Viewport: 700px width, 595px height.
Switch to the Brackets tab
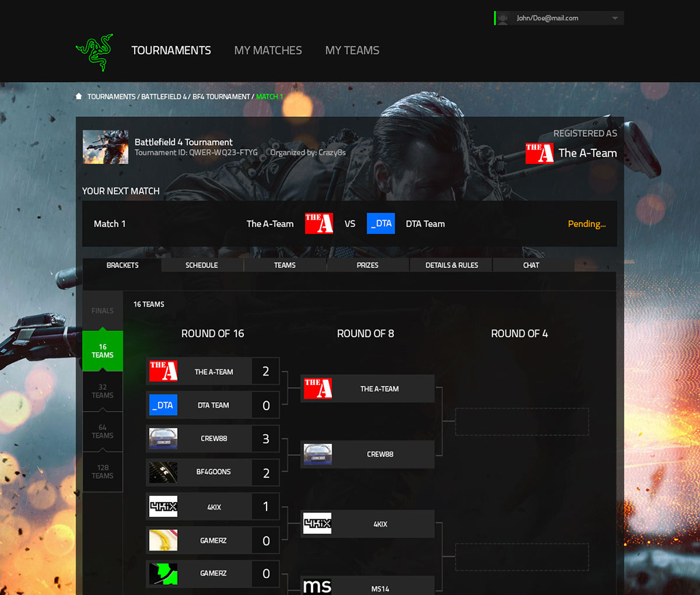pyautogui.click(x=122, y=265)
